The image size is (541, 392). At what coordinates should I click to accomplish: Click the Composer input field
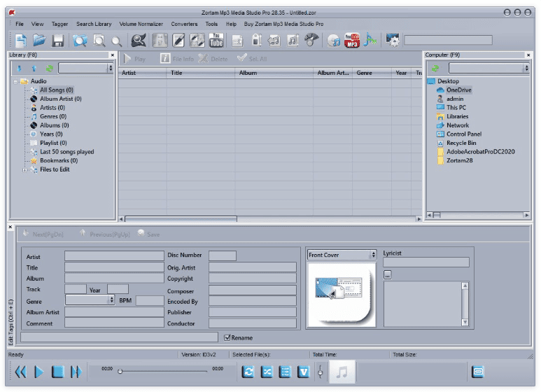click(x=253, y=290)
